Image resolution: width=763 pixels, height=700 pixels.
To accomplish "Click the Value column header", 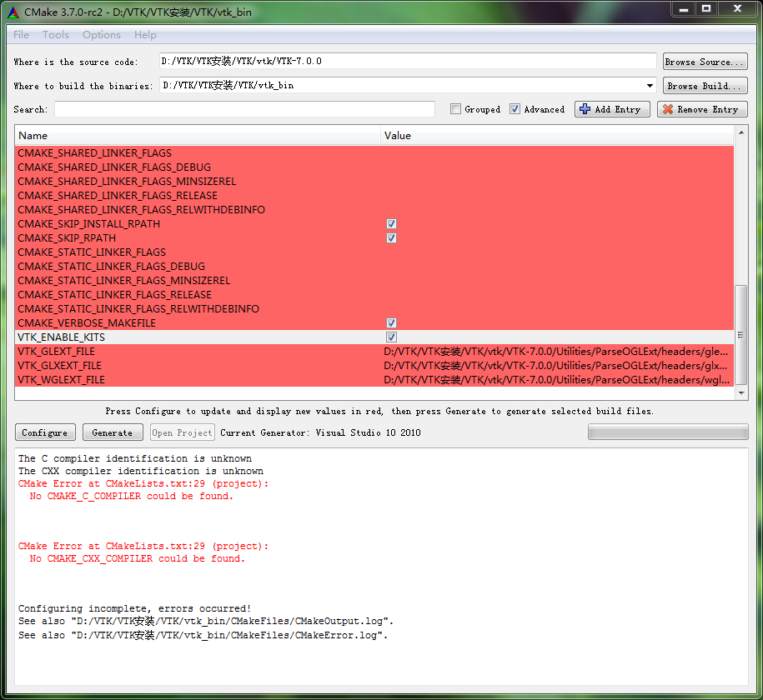I will point(557,136).
